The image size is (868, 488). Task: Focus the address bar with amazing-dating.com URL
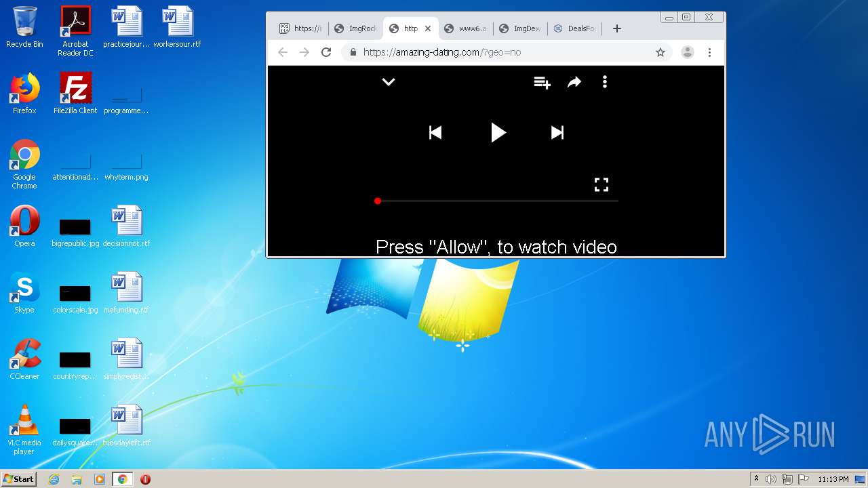(507, 52)
